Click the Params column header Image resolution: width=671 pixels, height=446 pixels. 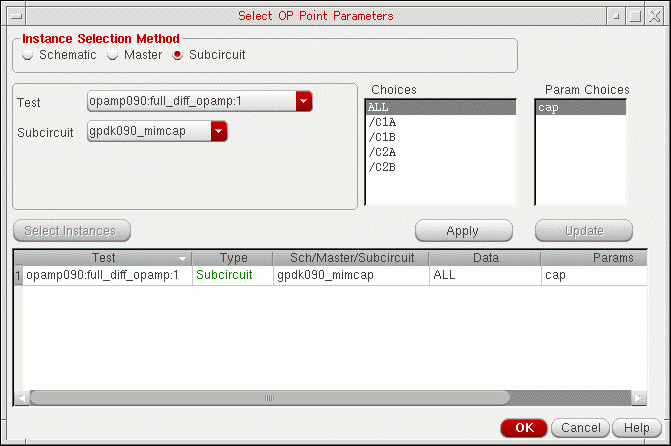click(x=594, y=258)
